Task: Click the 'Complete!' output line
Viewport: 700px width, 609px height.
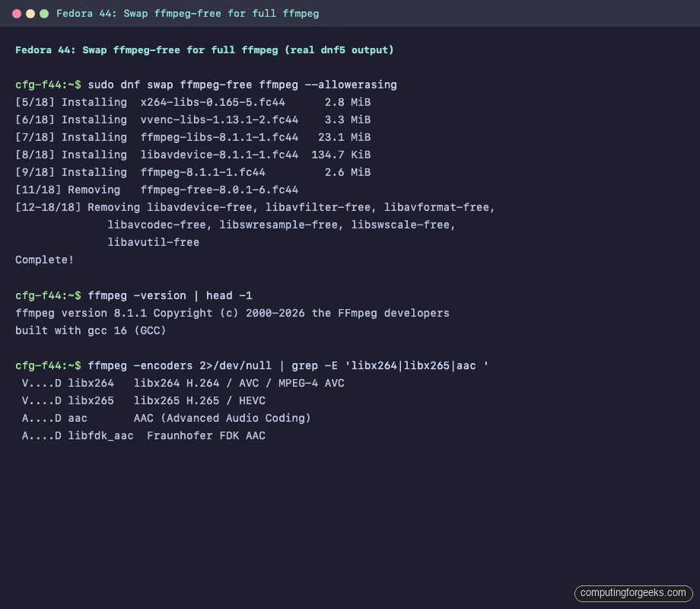Action: [x=44, y=260]
